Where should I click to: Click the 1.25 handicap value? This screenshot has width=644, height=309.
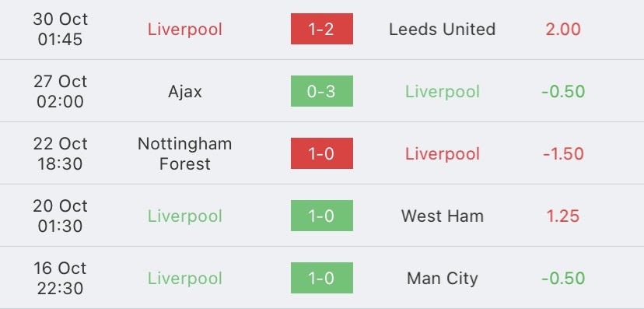562,216
